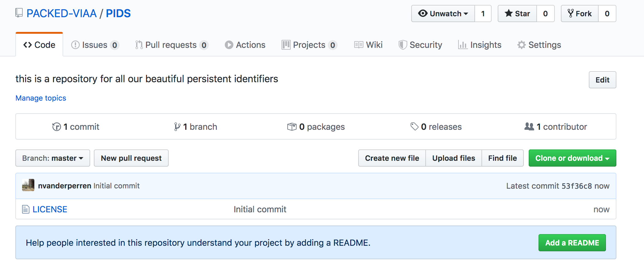The width and height of the screenshot is (644, 270).
Task: Fork the repository using the Fork button
Action: 580,13
